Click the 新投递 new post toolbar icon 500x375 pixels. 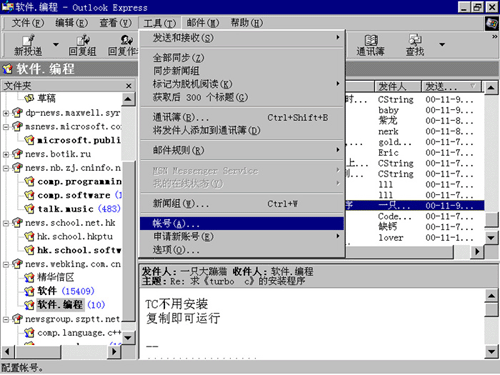point(28,41)
